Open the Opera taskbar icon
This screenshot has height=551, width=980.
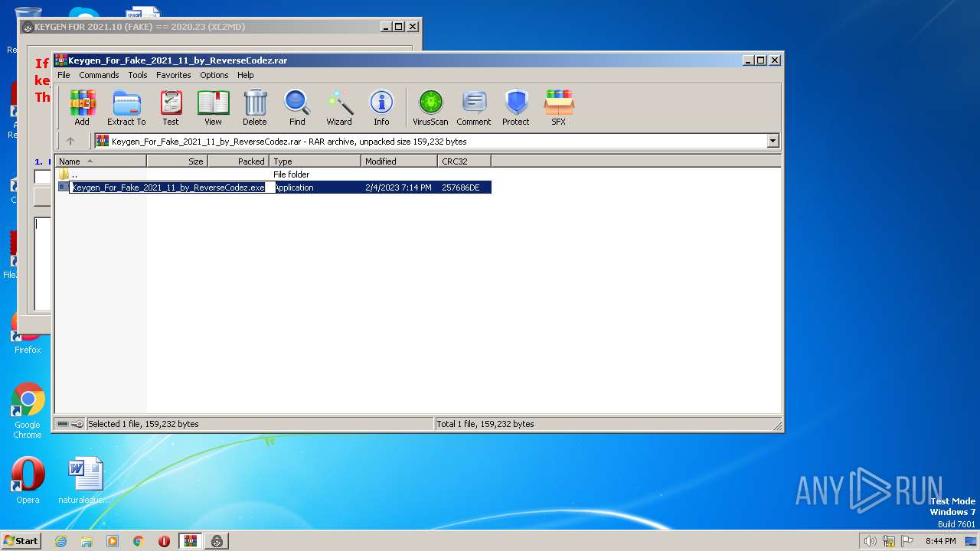[164, 541]
